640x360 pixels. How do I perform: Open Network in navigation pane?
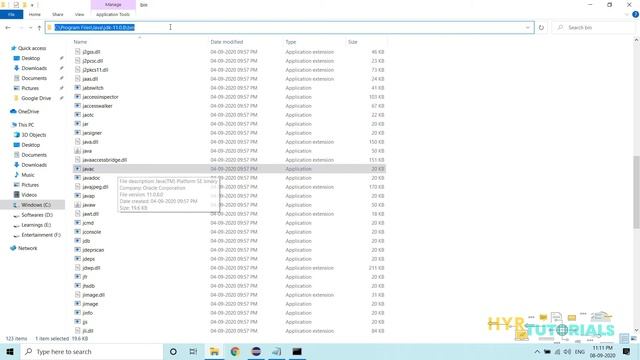(27, 248)
